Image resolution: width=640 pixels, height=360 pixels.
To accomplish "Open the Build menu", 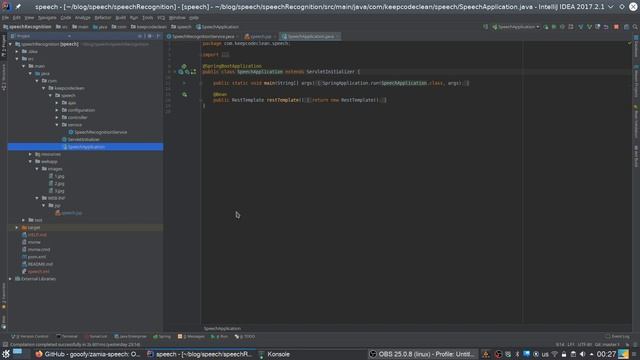I will [121, 18].
